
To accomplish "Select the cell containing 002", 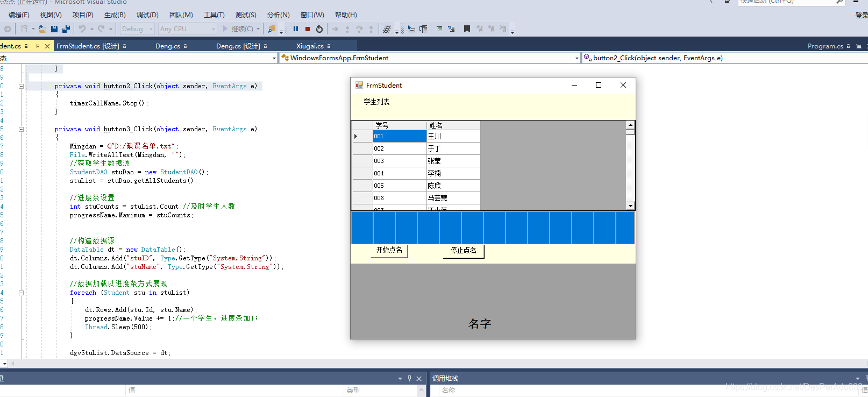I will (400, 148).
